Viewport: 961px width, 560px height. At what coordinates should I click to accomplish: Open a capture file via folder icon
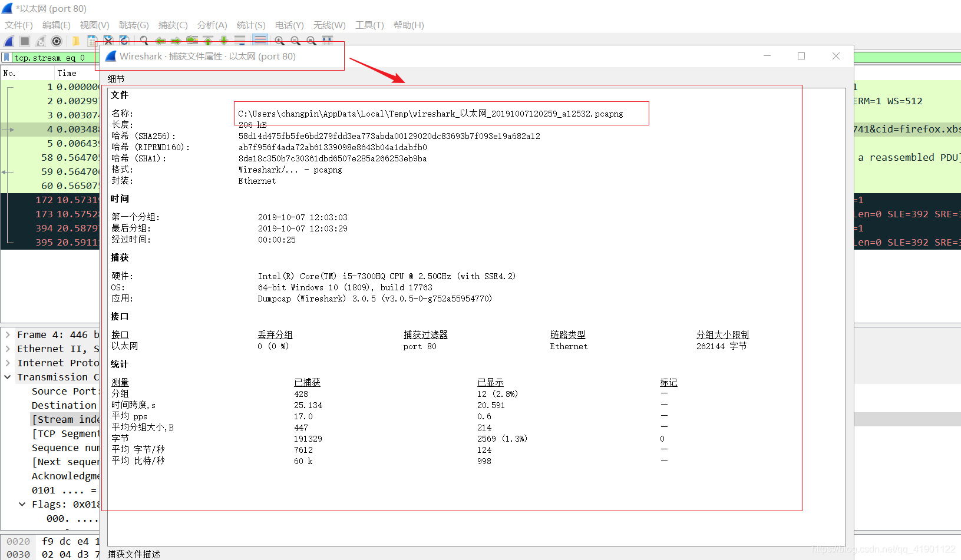tap(76, 41)
